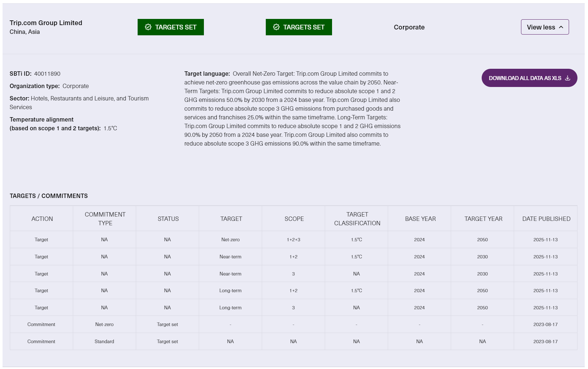Select the STATUS column header

(168, 219)
